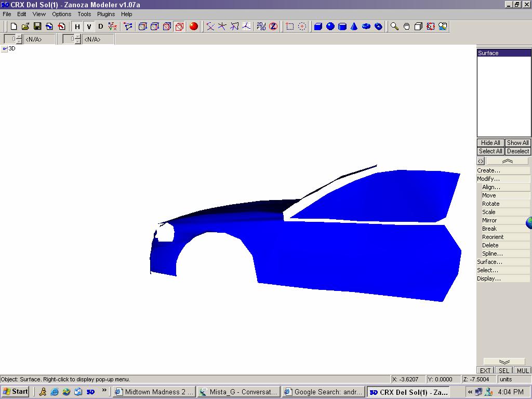Screen dimensions: 532x399
Task: Click the red sphere material icon
Action: [194, 26]
